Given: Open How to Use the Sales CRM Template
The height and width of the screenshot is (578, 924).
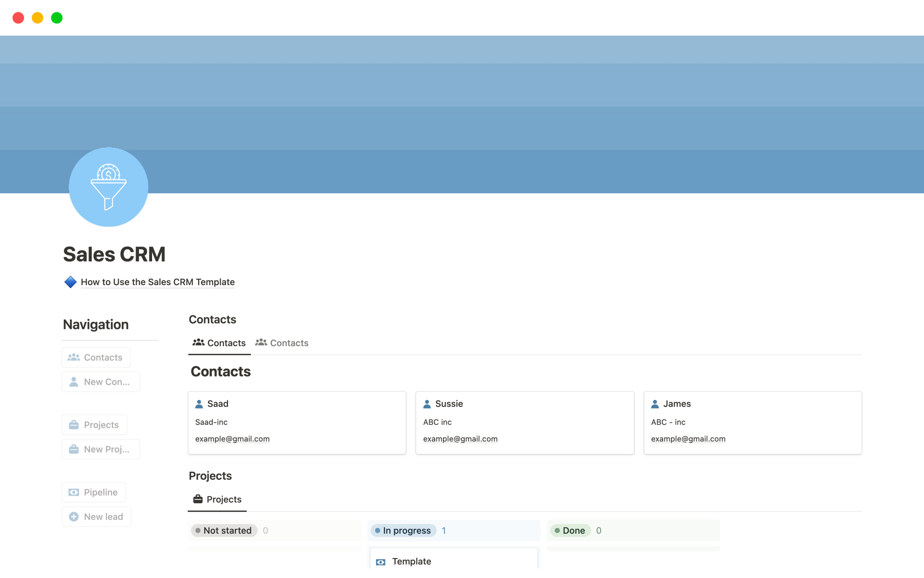Looking at the screenshot, I should (x=157, y=282).
